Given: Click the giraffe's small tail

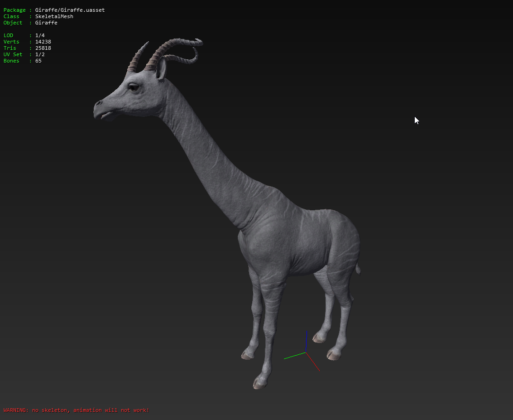Looking at the screenshot, I should click(x=358, y=269).
